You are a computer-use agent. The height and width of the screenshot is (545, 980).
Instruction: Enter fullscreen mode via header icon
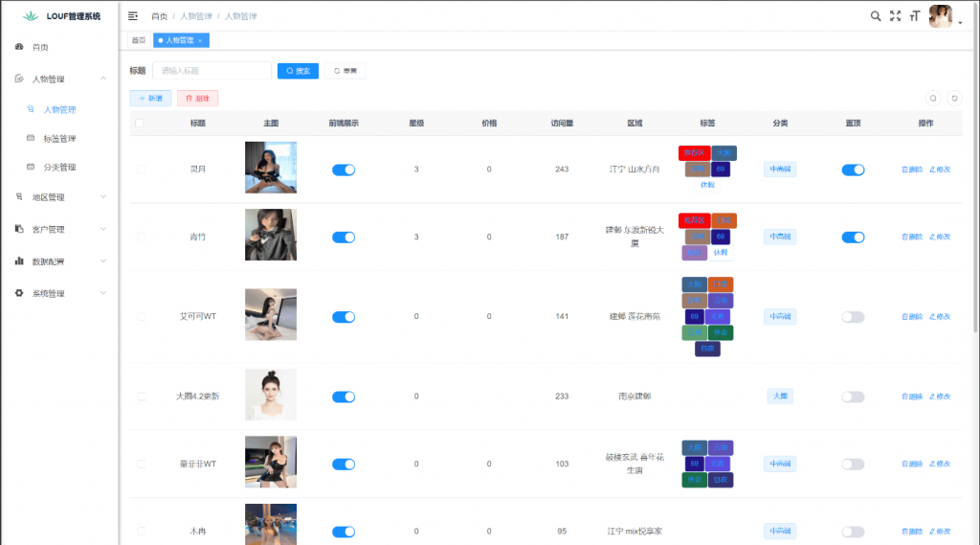[896, 16]
